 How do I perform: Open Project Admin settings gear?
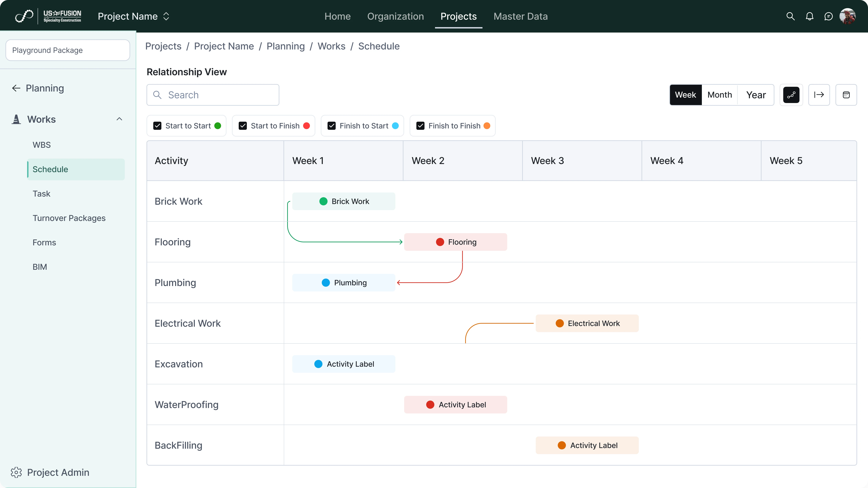tap(16, 472)
